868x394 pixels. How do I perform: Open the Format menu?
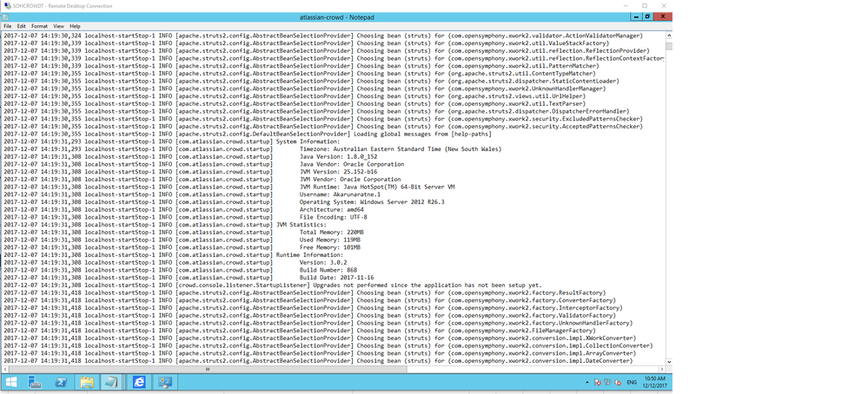point(39,26)
